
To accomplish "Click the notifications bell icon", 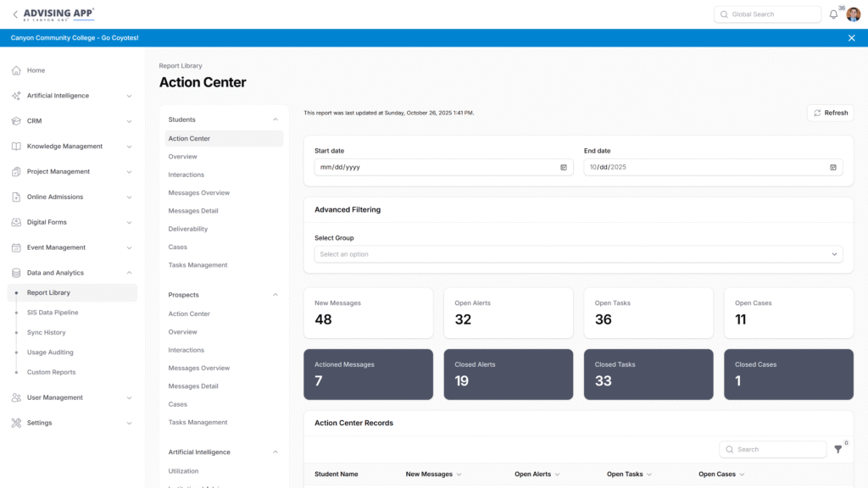I will (x=833, y=14).
